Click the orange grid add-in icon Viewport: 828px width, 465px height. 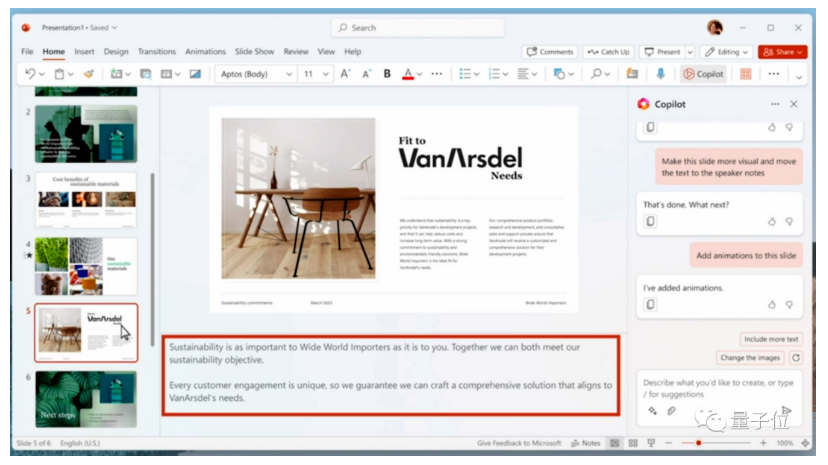(746, 74)
